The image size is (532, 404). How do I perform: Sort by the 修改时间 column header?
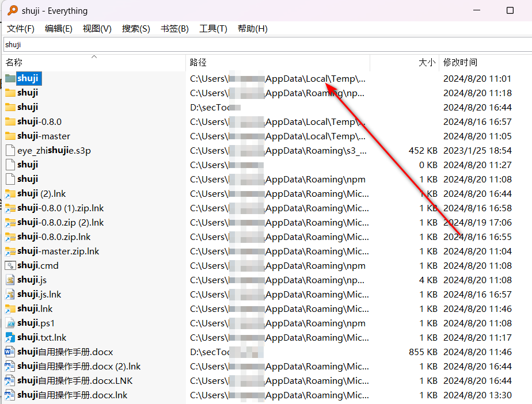coord(485,62)
